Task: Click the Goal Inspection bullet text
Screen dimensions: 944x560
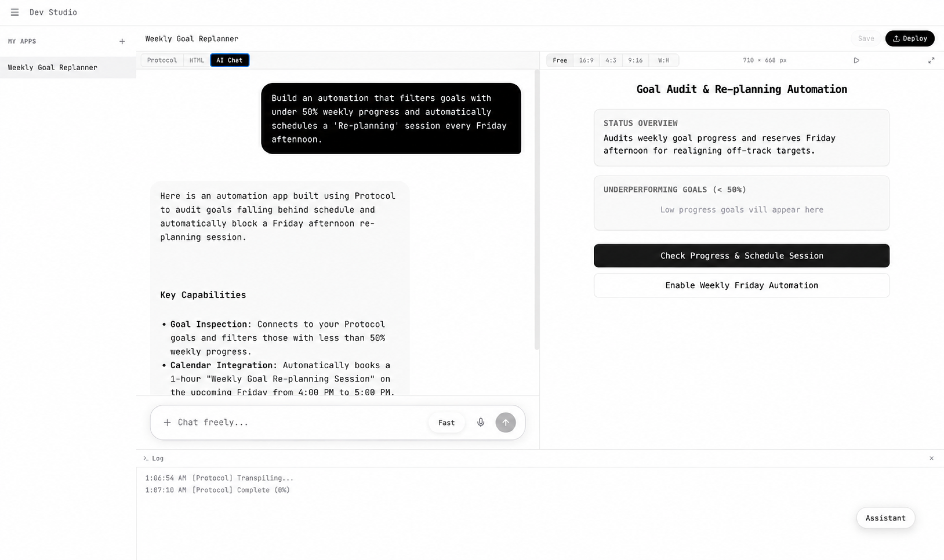Action: click(x=278, y=338)
